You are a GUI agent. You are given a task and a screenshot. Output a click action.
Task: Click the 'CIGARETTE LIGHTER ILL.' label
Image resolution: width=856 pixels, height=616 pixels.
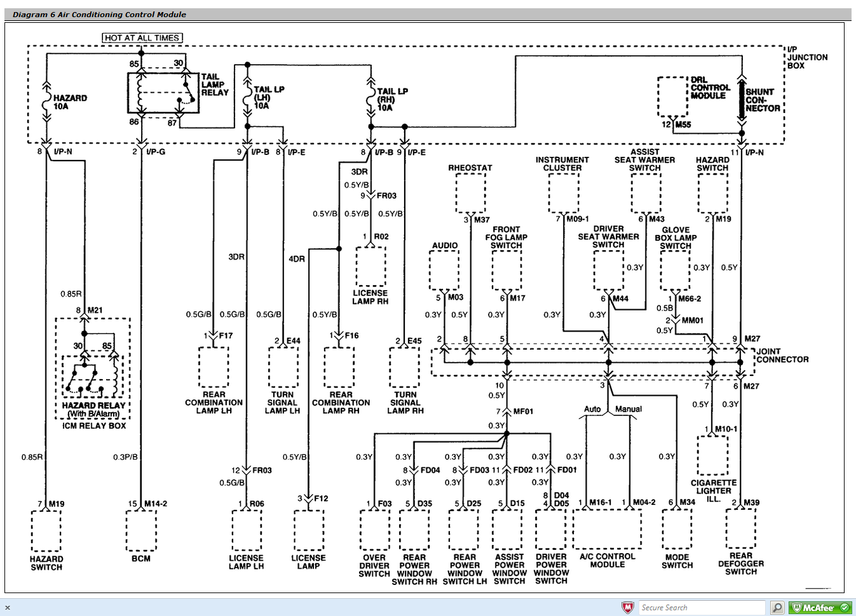point(714,491)
